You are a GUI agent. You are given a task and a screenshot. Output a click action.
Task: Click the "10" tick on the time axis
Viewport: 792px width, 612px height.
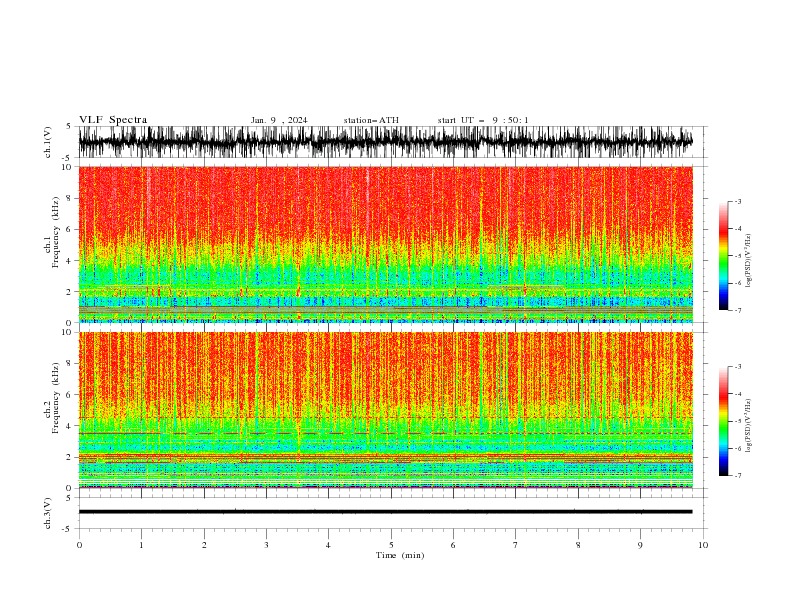tap(703, 545)
